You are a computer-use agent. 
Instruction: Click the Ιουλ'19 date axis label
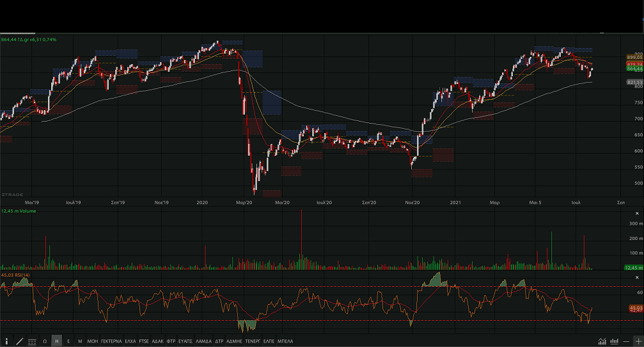coord(74,202)
